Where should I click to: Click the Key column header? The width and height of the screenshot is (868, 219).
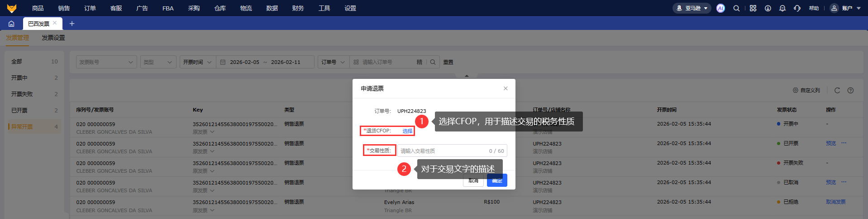[x=198, y=110]
